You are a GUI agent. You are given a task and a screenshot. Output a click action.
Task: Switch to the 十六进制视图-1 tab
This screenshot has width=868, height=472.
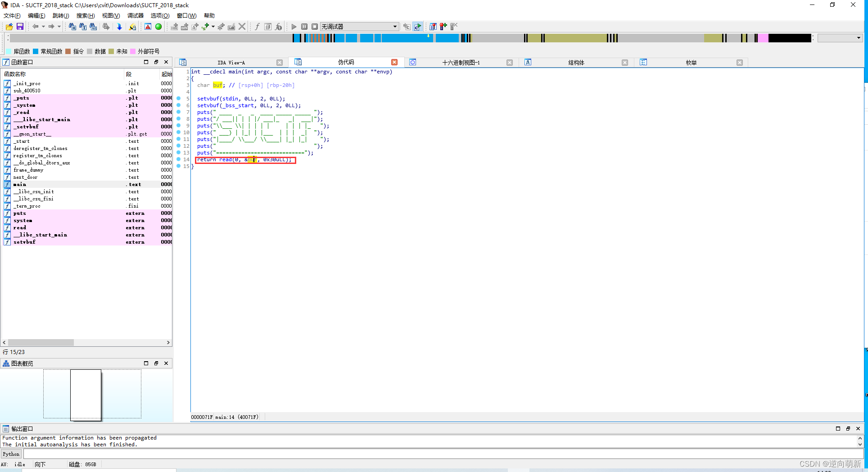[x=461, y=63]
